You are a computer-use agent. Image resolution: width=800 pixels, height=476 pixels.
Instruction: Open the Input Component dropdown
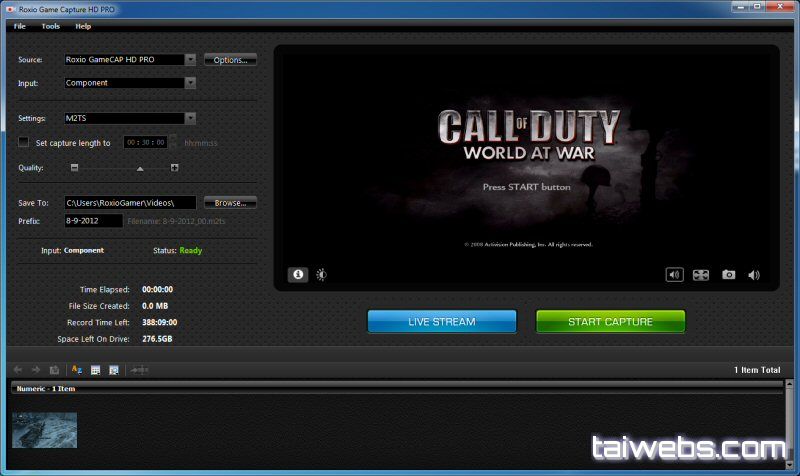(190, 83)
